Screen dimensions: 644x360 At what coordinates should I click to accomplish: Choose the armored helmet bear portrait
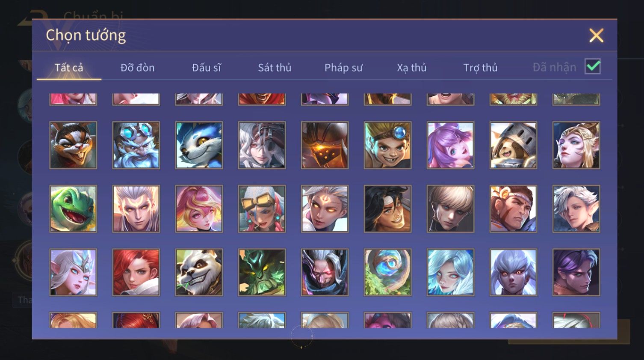click(513, 145)
